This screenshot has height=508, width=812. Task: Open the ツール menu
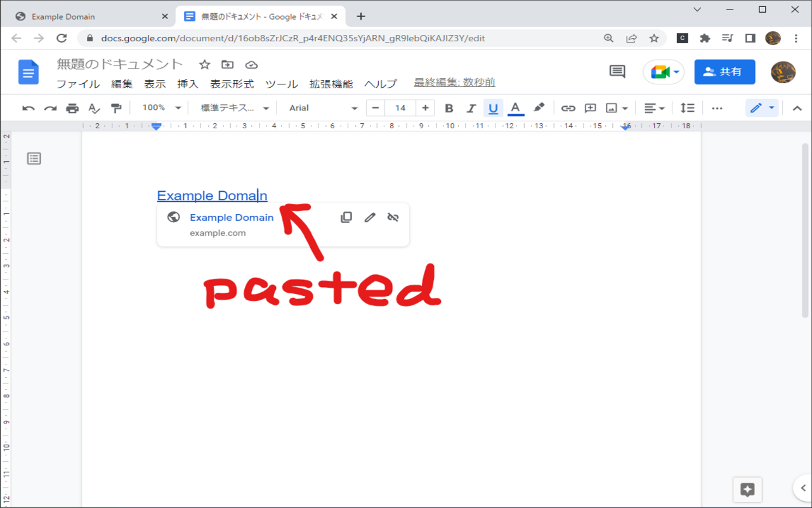[x=282, y=84]
